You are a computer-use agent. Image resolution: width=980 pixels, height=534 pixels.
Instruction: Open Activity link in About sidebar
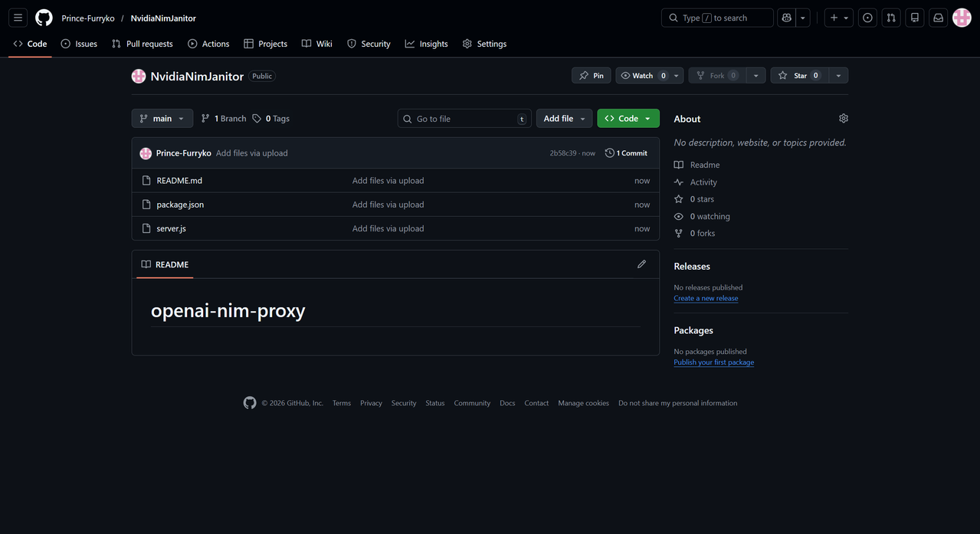(x=696, y=182)
